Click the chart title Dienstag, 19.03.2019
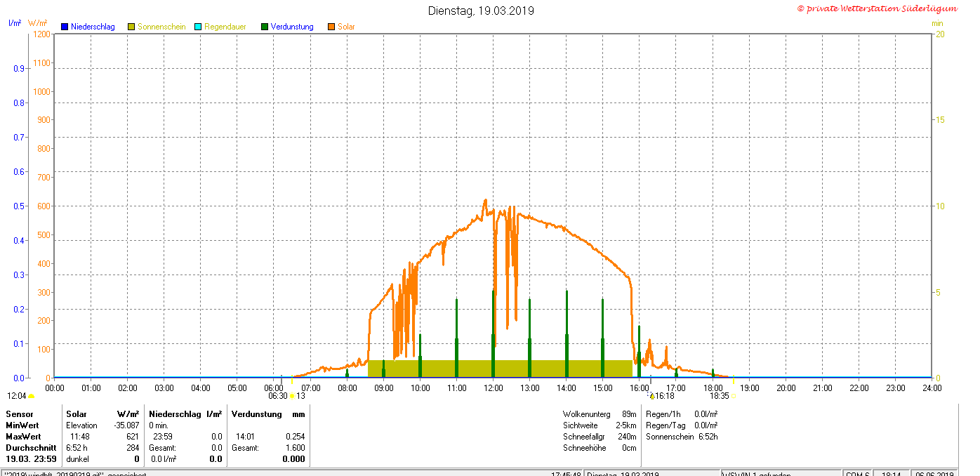This screenshot has width=980, height=476. tap(481, 11)
